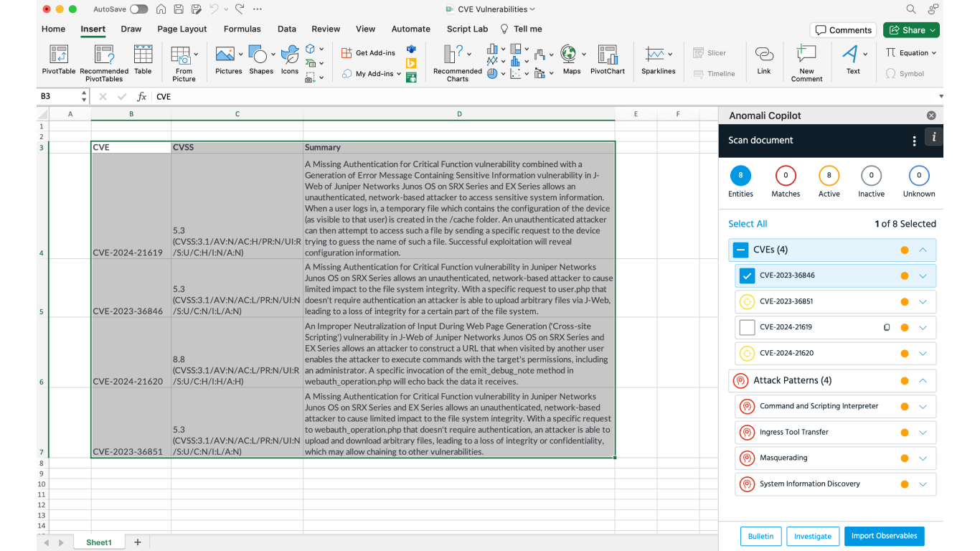Expand the CVE-2023-36846 entity details
The image size is (980, 551).
(923, 275)
